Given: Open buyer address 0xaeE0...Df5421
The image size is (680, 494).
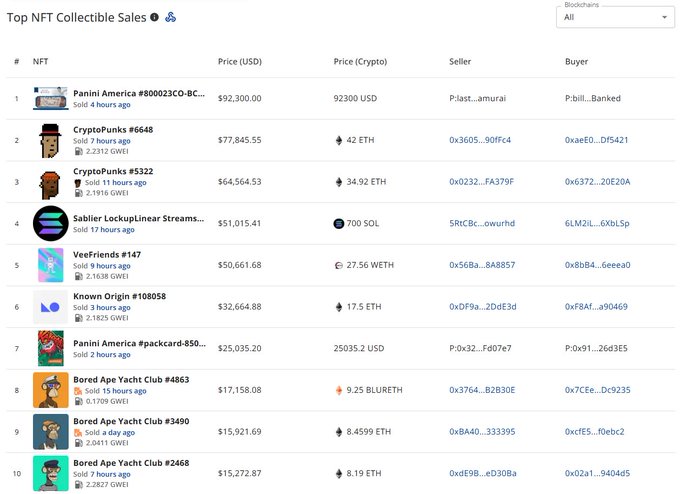Looking at the screenshot, I should point(596,140).
